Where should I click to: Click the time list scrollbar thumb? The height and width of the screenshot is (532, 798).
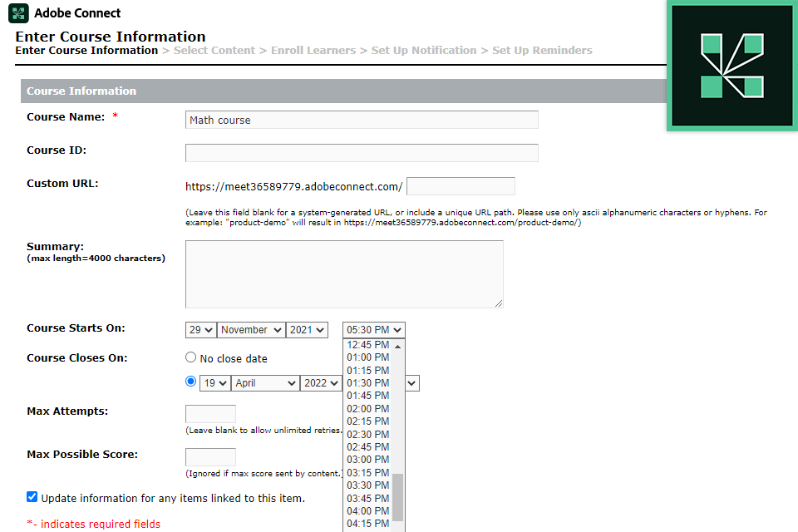pyautogui.click(x=398, y=497)
